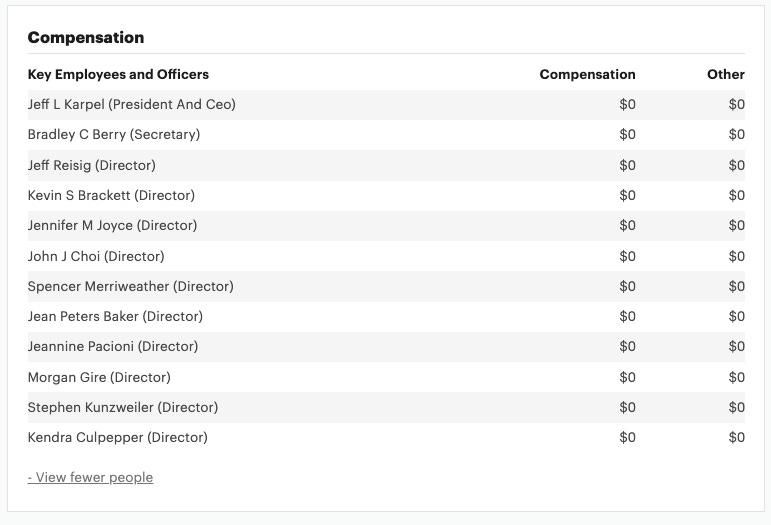
Task: Click the Other column header
Action: coord(726,74)
